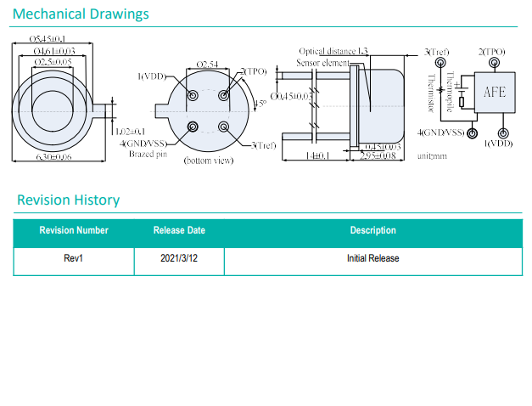Select the 1(VDD) pin in bottom view
The height and width of the screenshot is (406, 532).
tap(193, 96)
